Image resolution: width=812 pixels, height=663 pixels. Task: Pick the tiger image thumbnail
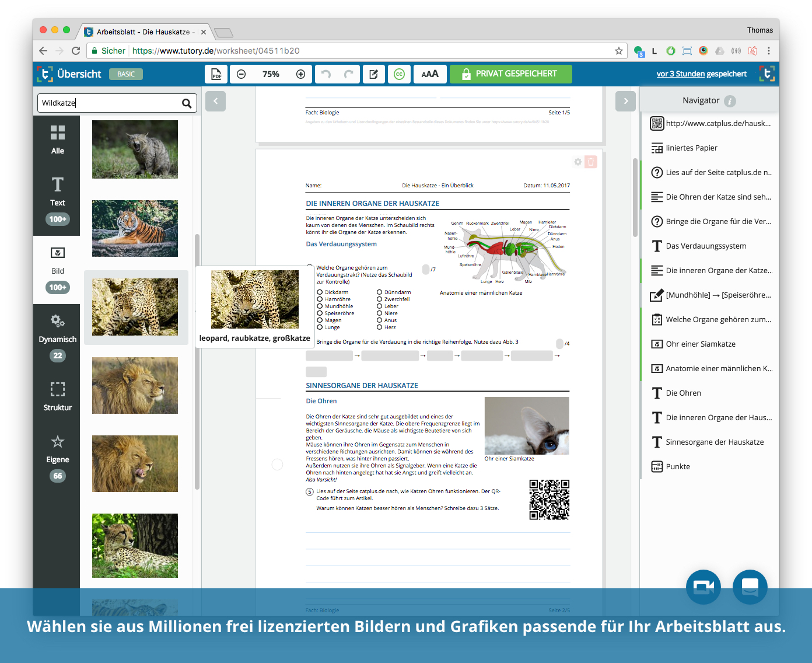[x=135, y=228]
